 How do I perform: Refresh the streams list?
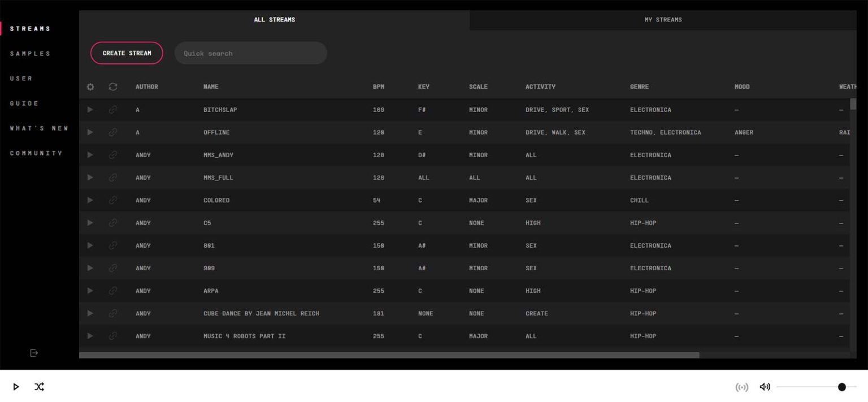[x=112, y=87]
